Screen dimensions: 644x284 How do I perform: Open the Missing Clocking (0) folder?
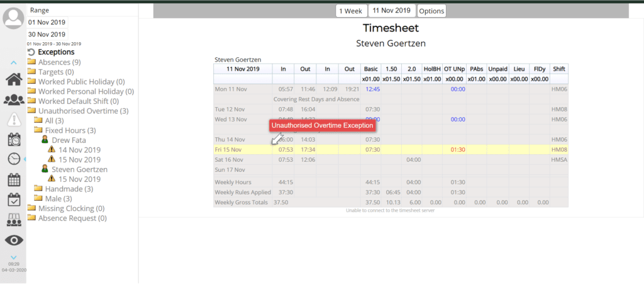[65, 208]
